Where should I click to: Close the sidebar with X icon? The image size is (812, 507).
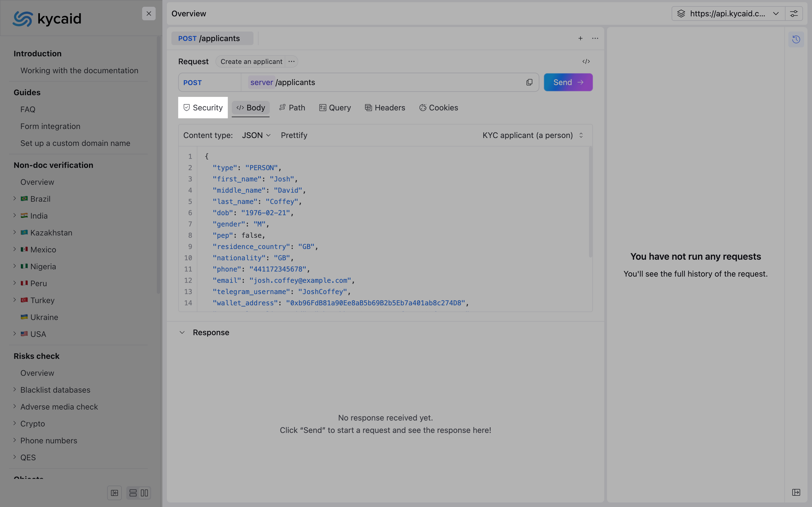(x=149, y=14)
